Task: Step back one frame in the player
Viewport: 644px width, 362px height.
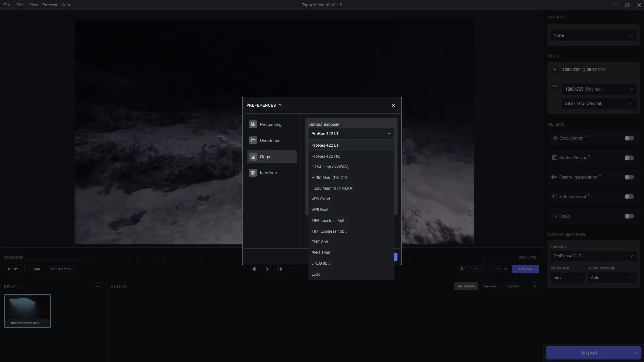Action: coord(254,269)
